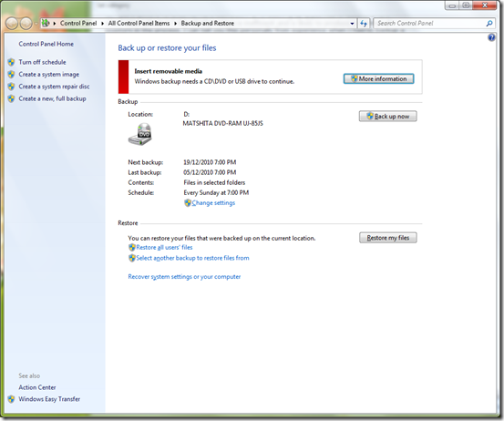The height and width of the screenshot is (421, 504).
Task: Click the Restore my files button
Action: point(388,238)
